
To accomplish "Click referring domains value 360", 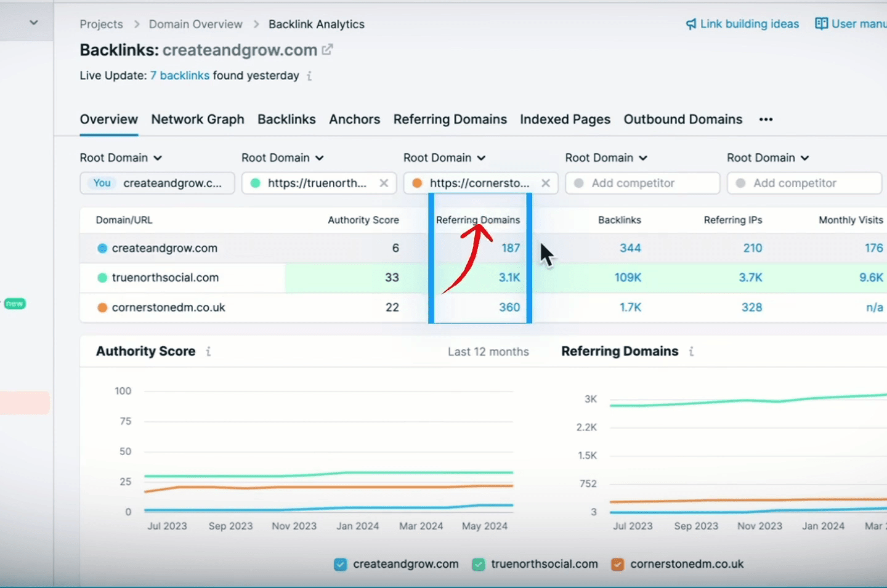I will (x=509, y=307).
